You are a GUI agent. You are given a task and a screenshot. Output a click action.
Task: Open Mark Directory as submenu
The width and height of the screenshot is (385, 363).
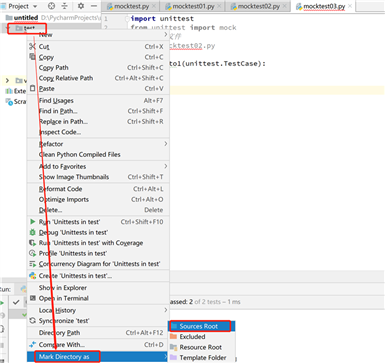click(x=98, y=357)
